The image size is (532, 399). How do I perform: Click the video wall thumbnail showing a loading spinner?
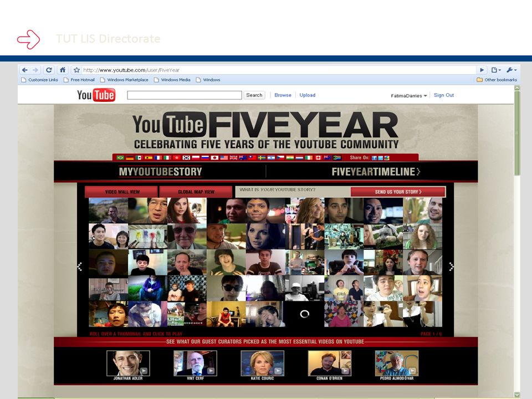[x=304, y=314]
